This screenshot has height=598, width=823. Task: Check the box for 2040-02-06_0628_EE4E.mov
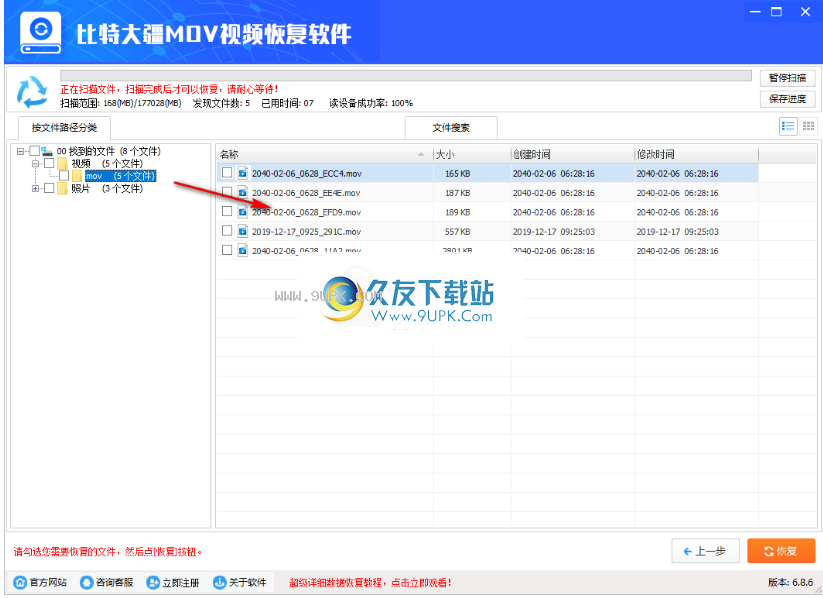pyautogui.click(x=227, y=192)
